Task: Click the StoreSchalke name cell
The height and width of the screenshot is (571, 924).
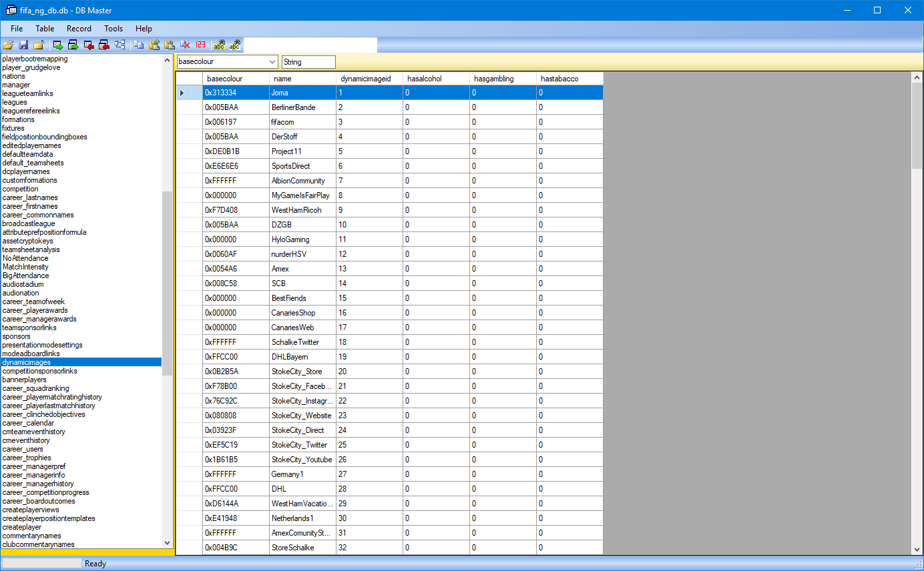Action: click(x=302, y=548)
